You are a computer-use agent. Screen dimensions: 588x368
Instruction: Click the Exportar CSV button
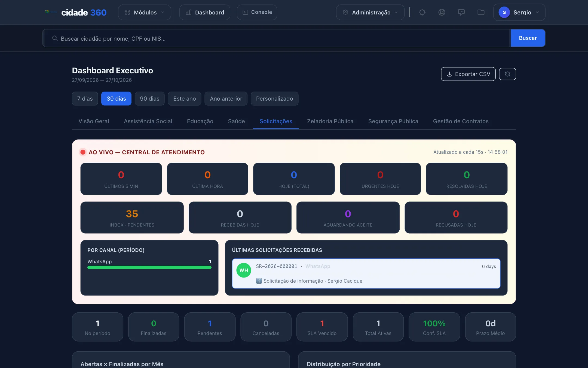pos(468,74)
